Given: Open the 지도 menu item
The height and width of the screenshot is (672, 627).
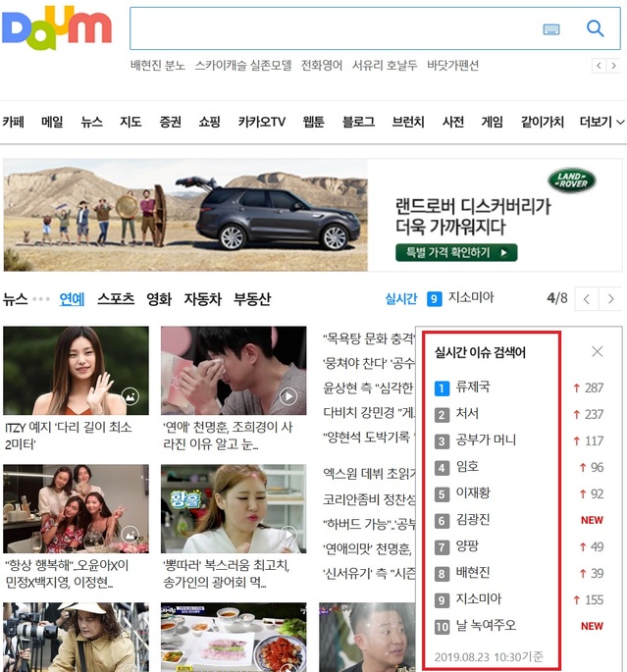Looking at the screenshot, I should click(x=131, y=122).
